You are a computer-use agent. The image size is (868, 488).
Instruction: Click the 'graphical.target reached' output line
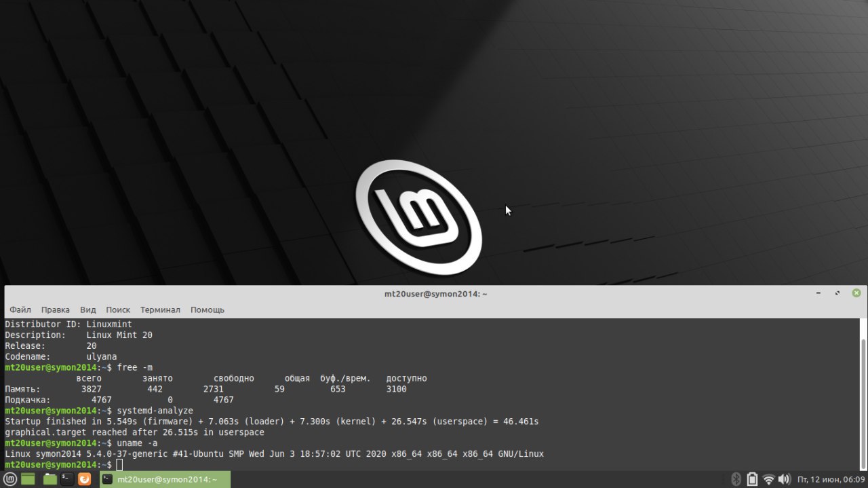(x=134, y=432)
